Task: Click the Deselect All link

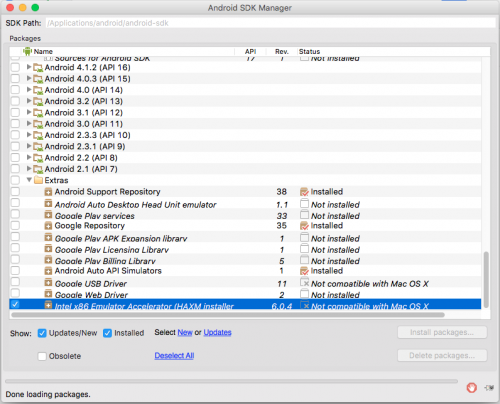Action: tap(174, 356)
